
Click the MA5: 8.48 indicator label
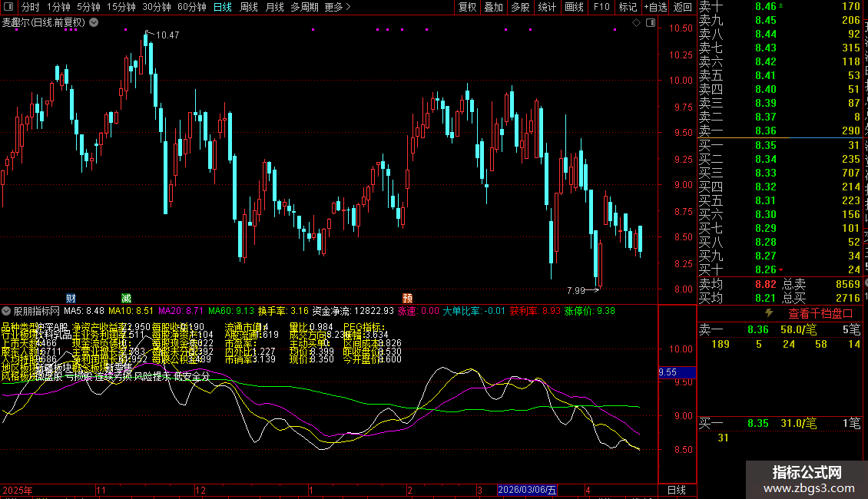coord(84,311)
